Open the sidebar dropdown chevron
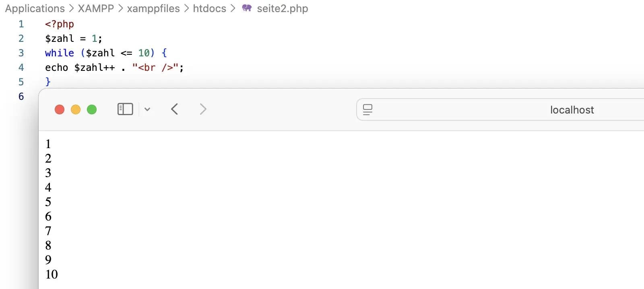 (147, 109)
